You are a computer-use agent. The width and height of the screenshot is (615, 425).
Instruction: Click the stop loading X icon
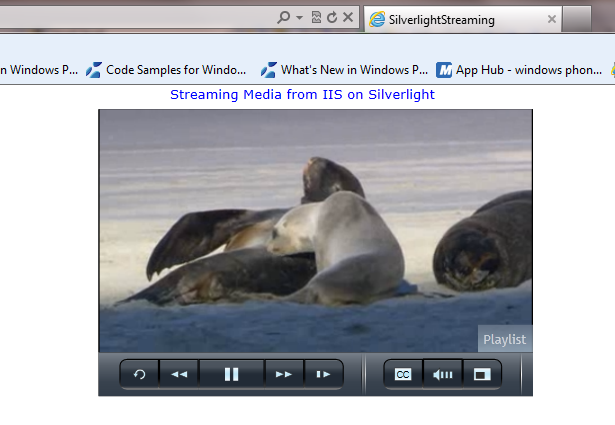tap(347, 18)
